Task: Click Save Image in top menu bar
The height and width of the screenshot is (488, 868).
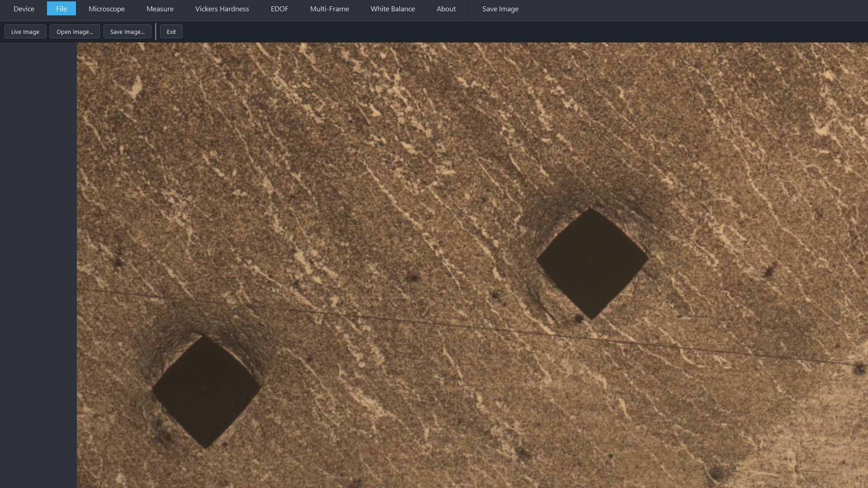Action: [500, 9]
